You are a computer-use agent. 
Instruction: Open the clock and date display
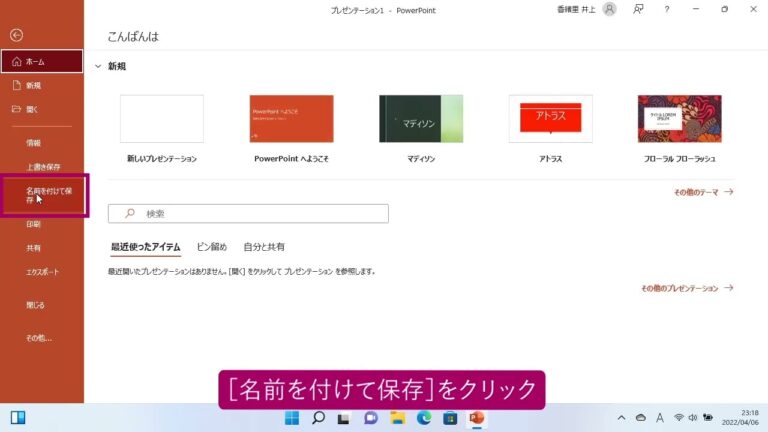[x=740, y=418]
